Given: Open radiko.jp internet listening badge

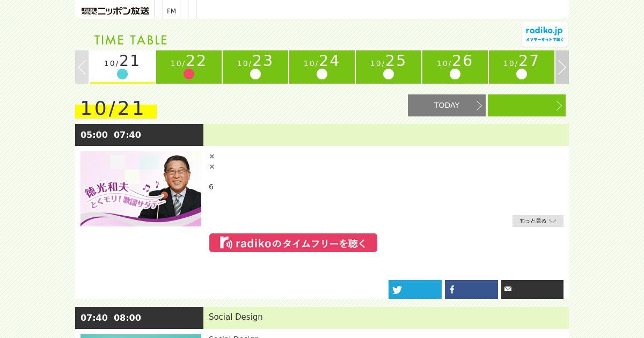Looking at the screenshot, I should pyautogui.click(x=544, y=35).
